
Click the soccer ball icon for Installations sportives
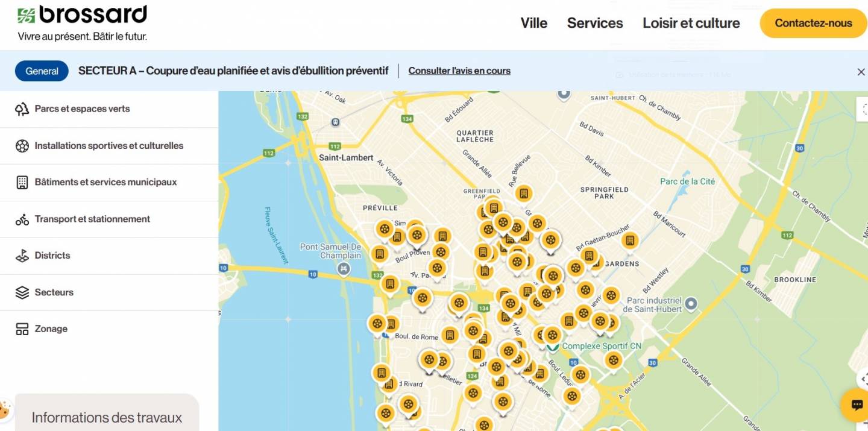(x=22, y=146)
